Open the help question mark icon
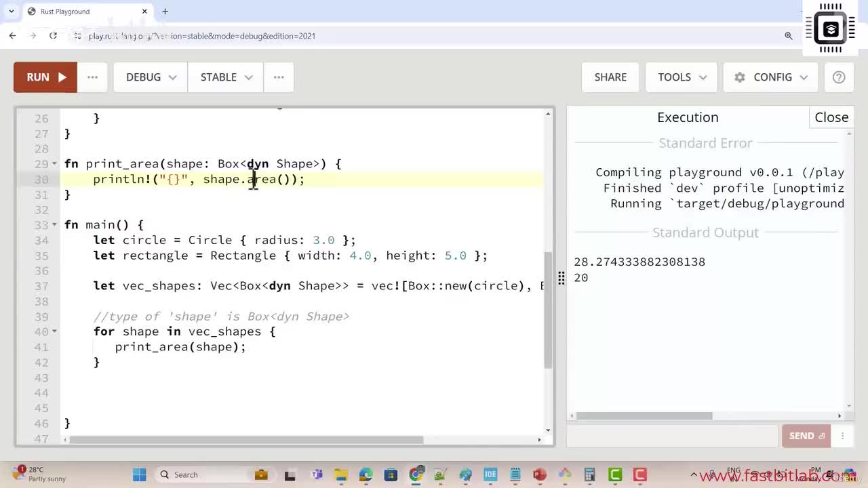Screen dimensions: 868x488 (839, 77)
